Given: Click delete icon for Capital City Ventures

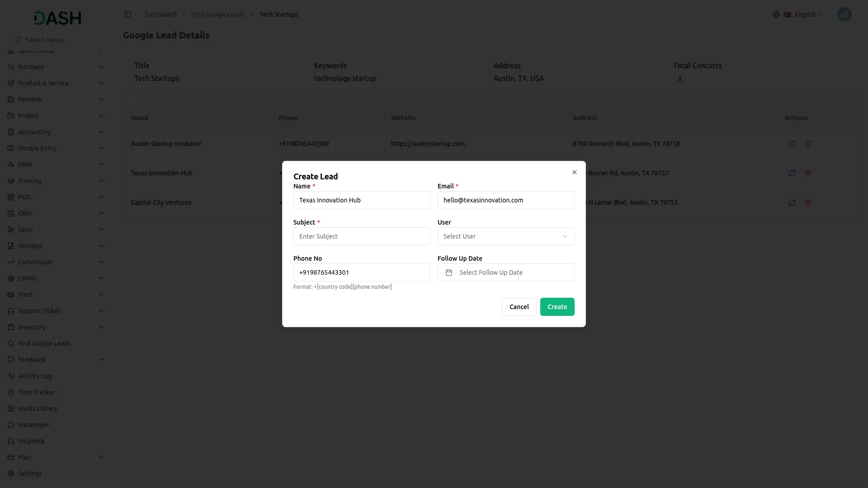Looking at the screenshot, I should pos(808,202).
